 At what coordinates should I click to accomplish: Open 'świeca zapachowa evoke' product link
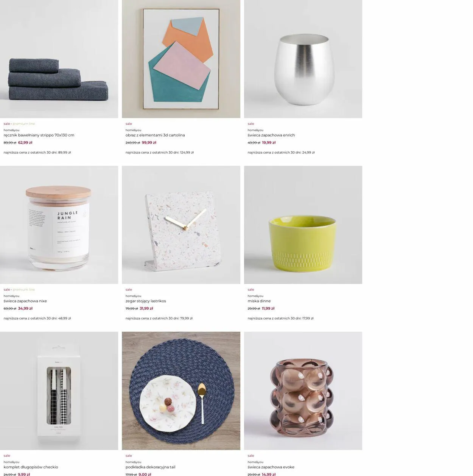pyautogui.click(x=271, y=467)
